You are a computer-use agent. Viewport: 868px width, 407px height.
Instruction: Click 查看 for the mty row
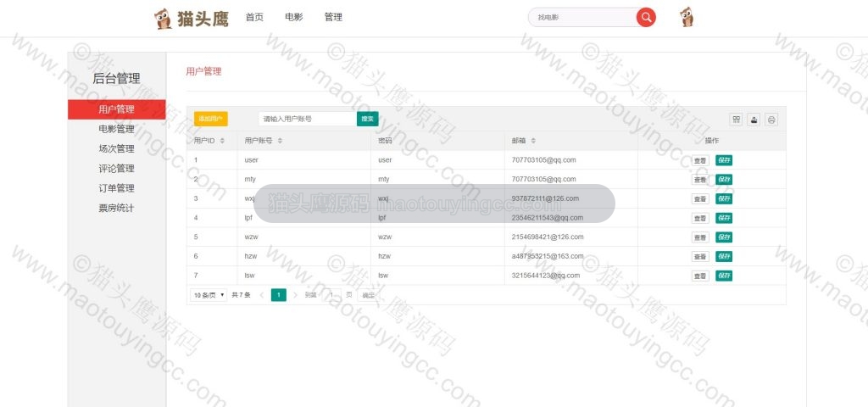[x=700, y=180]
